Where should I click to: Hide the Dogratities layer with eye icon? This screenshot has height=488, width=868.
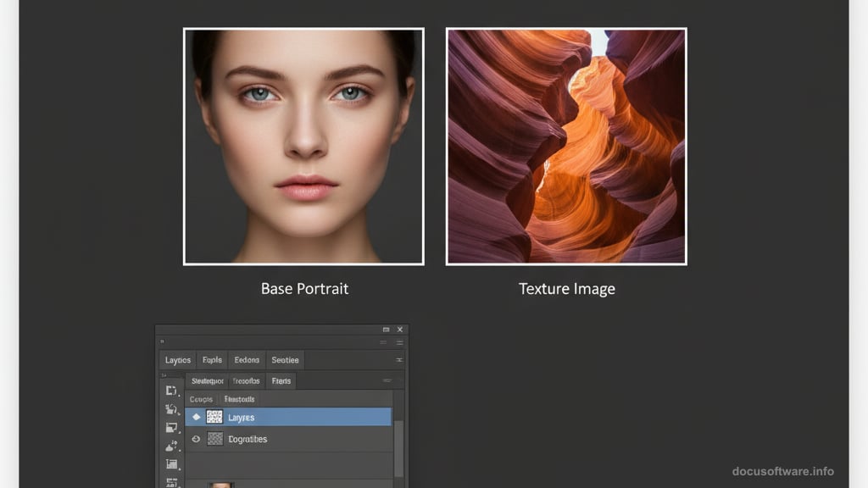coord(196,439)
